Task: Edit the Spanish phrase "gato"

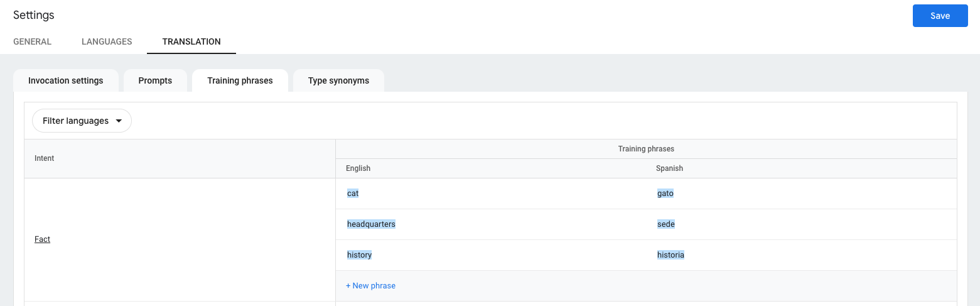Action: click(x=665, y=194)
